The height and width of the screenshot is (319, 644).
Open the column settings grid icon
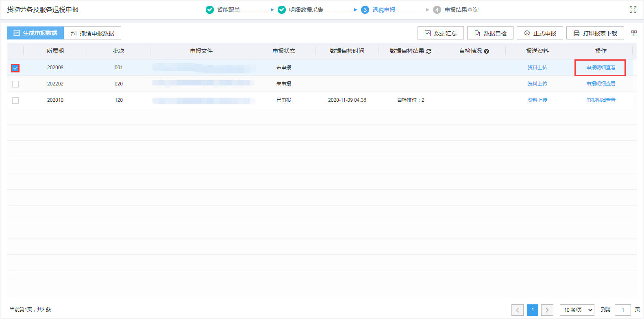click(x=634, y=33)
